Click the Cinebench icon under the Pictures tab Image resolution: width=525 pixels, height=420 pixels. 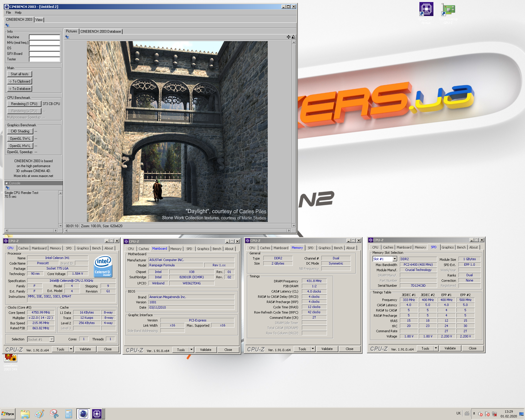67,37
